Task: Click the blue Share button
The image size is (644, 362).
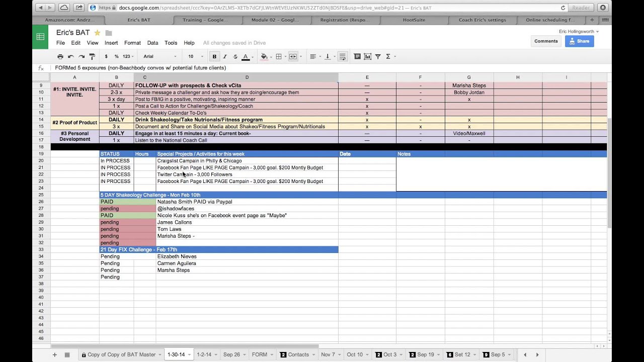Action: (579, 41)
